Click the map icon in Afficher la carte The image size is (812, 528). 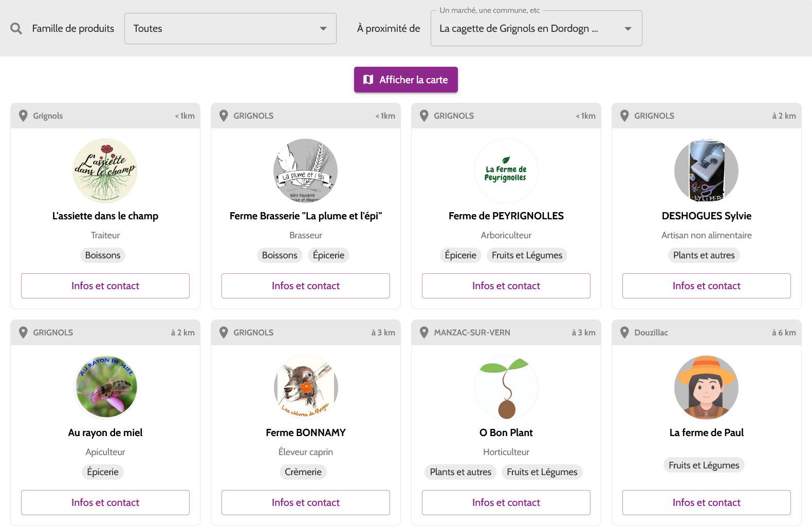(368, 80)
